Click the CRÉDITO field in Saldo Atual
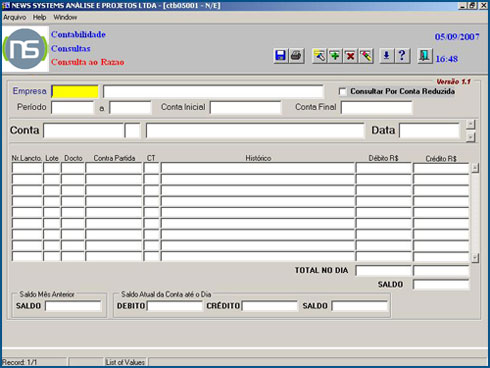 point(269,306)
